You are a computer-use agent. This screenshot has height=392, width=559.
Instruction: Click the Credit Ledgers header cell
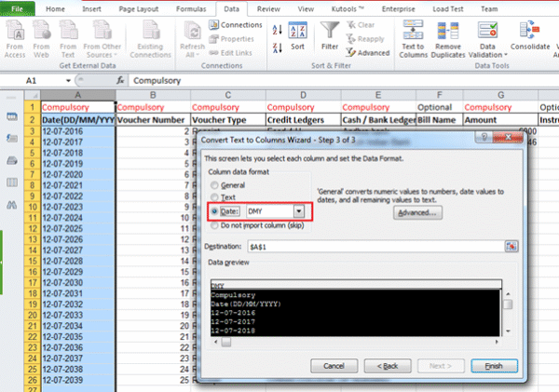pos(303,120)
